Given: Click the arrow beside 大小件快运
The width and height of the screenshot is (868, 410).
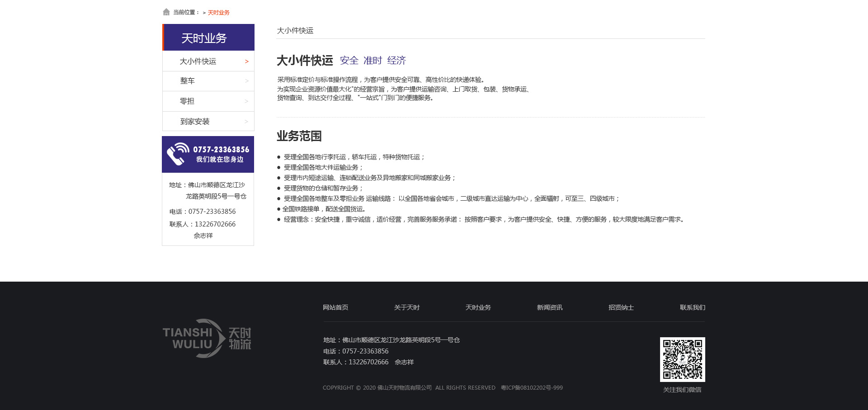Looking at the screenshot, I should click(x=246, y=61).
